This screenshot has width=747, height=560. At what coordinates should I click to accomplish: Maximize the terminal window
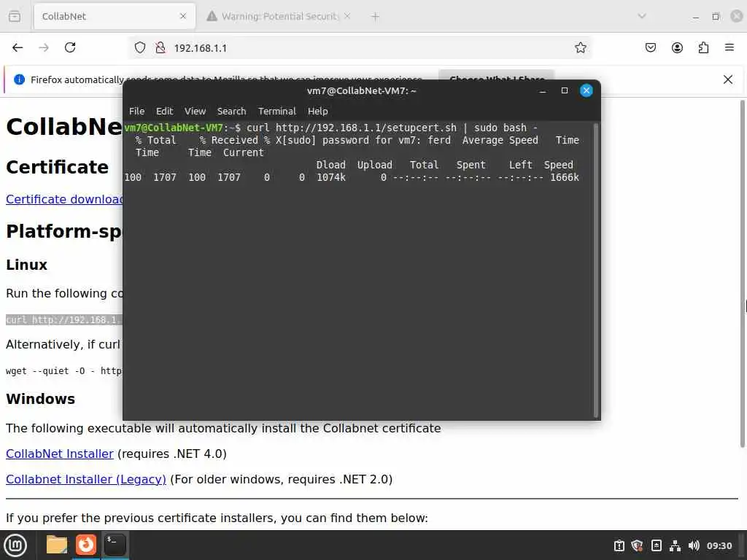point(565,90)
